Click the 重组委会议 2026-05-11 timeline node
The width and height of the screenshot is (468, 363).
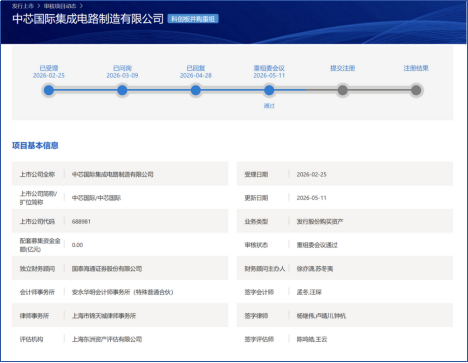(x=269, y=90)
